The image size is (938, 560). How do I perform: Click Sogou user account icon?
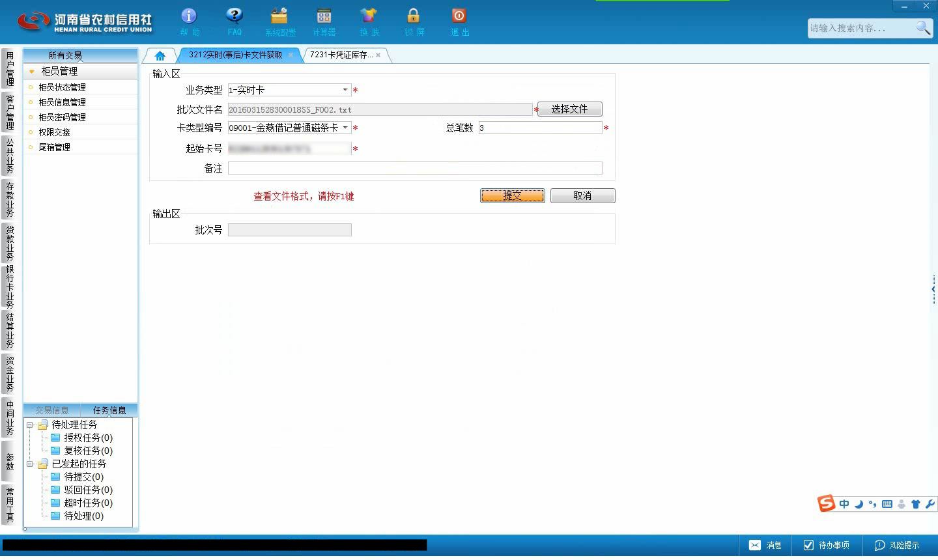pyautogui.click(x=902, y=504)
